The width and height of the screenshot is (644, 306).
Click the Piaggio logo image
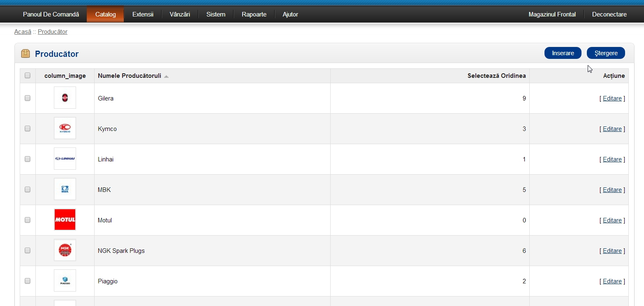click(65, 281)
